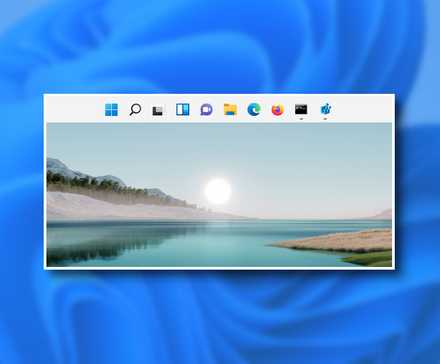
Task: Launch Microsoft Edge browser icon
Action: (254, 109)
